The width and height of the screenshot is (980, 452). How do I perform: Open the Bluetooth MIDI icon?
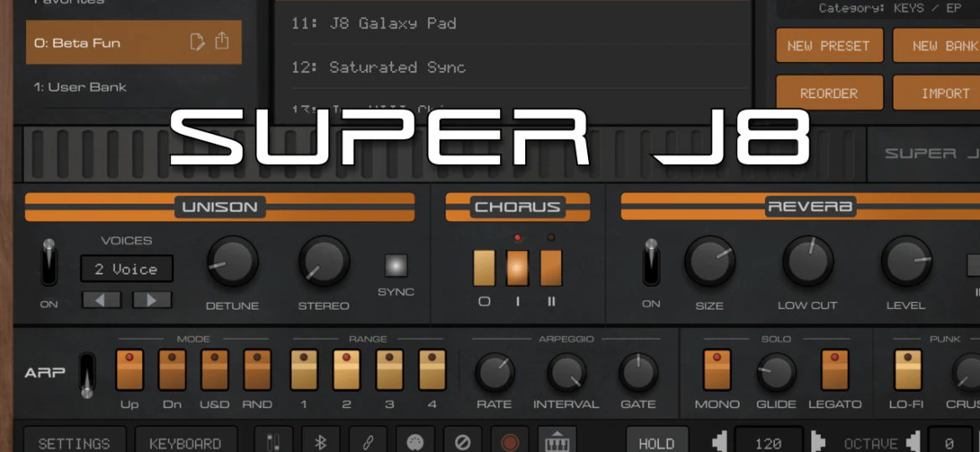[x=321, y=442]
